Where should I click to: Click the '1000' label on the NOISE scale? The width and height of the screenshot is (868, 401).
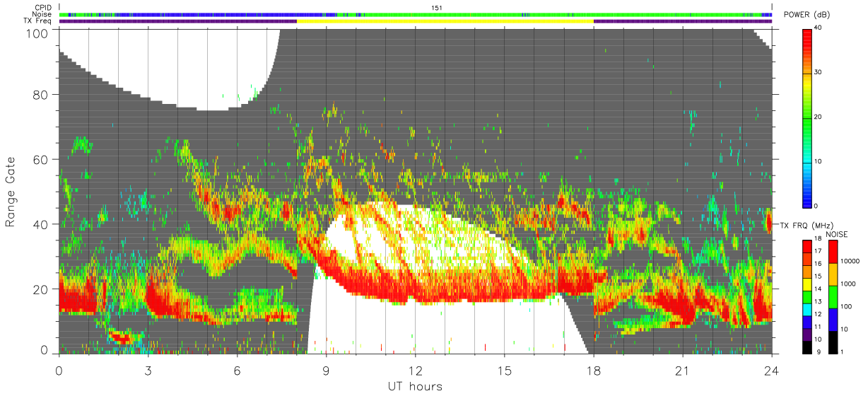click(847, 284)
